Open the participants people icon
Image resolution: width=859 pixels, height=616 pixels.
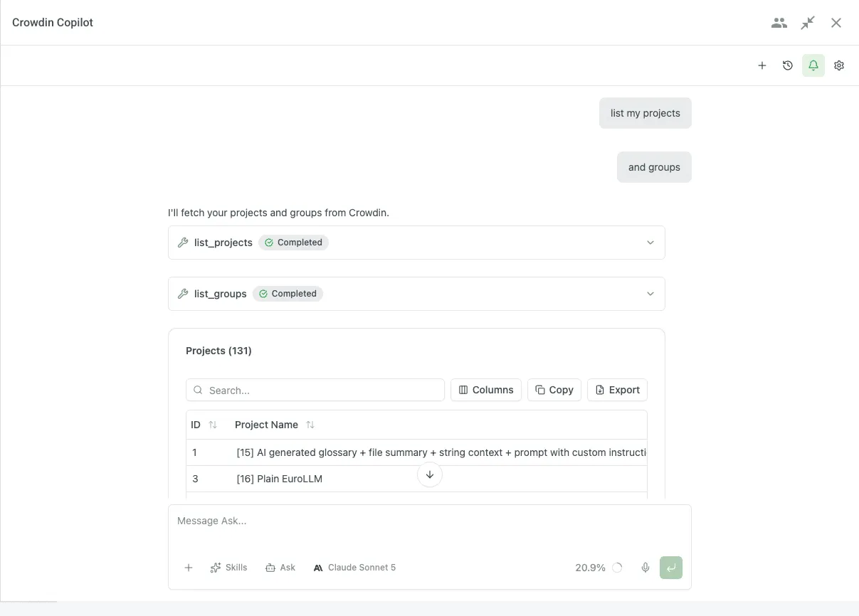coord(779,23)
